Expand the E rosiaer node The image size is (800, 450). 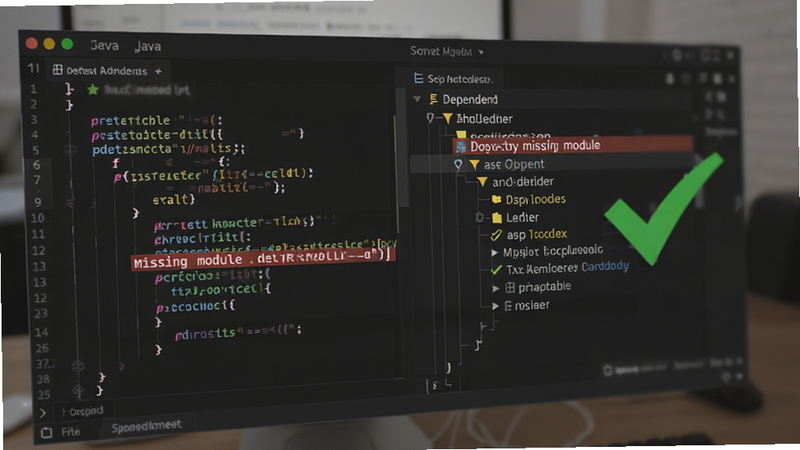(495, 306)
